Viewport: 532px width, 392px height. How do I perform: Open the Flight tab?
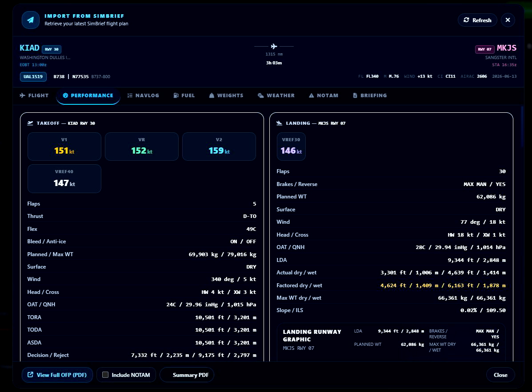pyautogui.click(x=34, y=95)
